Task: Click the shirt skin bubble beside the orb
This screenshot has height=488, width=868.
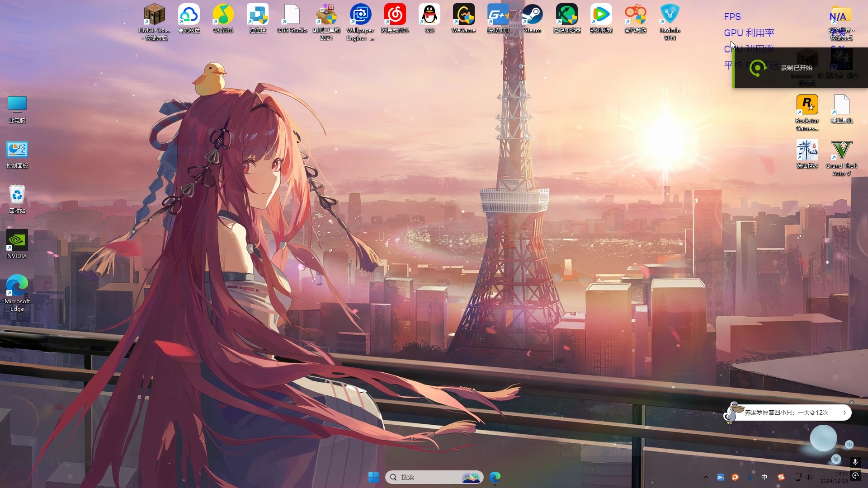Action: (836, 459)
